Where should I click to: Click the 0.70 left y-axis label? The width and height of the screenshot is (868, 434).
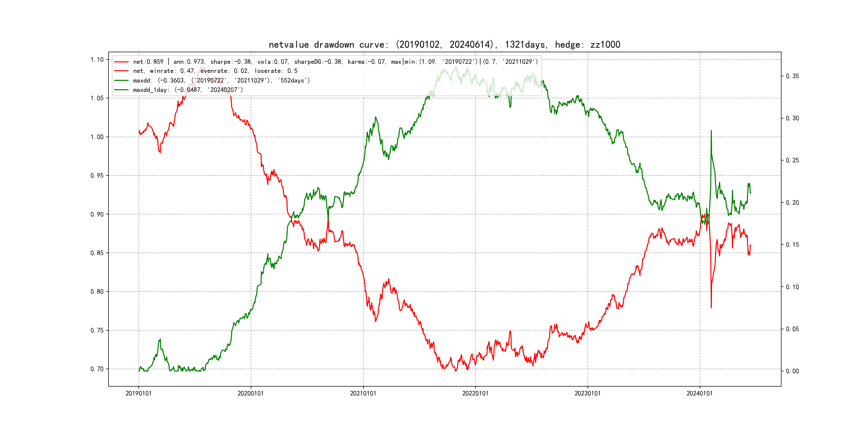click(x=97, y=369)
